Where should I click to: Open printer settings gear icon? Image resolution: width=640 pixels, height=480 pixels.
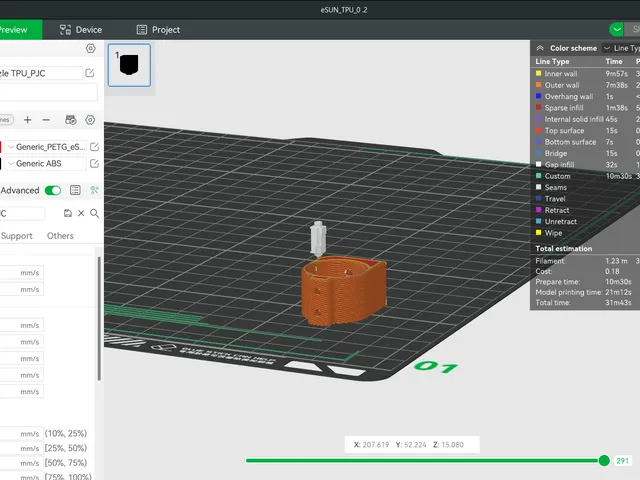pos(91,48)
